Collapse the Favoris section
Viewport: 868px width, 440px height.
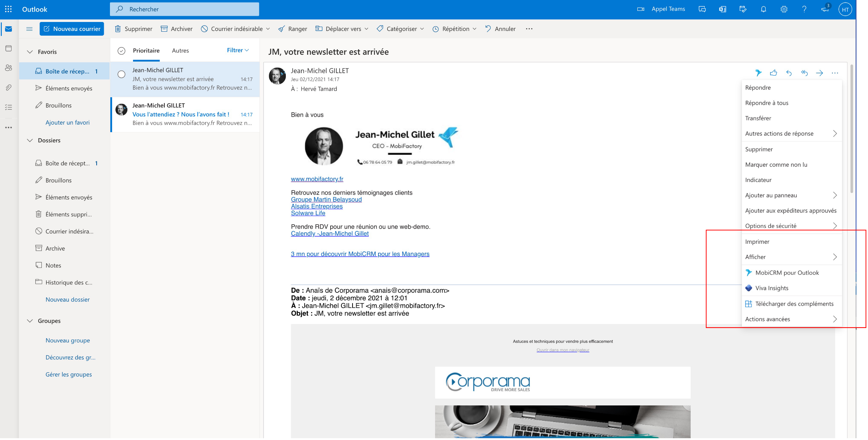[x=30, y=52]
